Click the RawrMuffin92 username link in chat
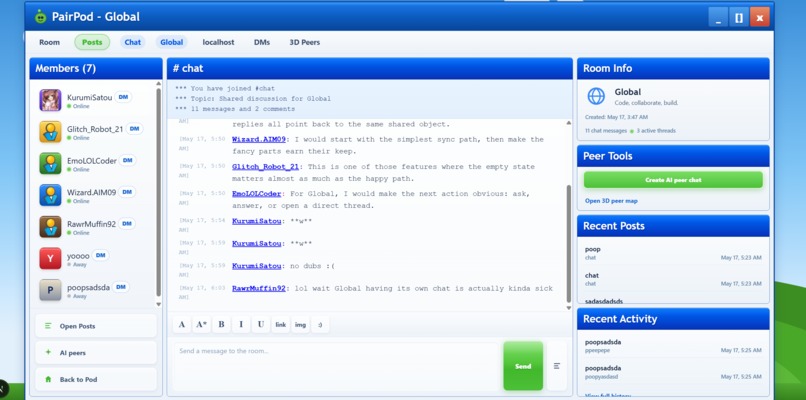This screenshot has width=806, height=400. pos(259,288)
